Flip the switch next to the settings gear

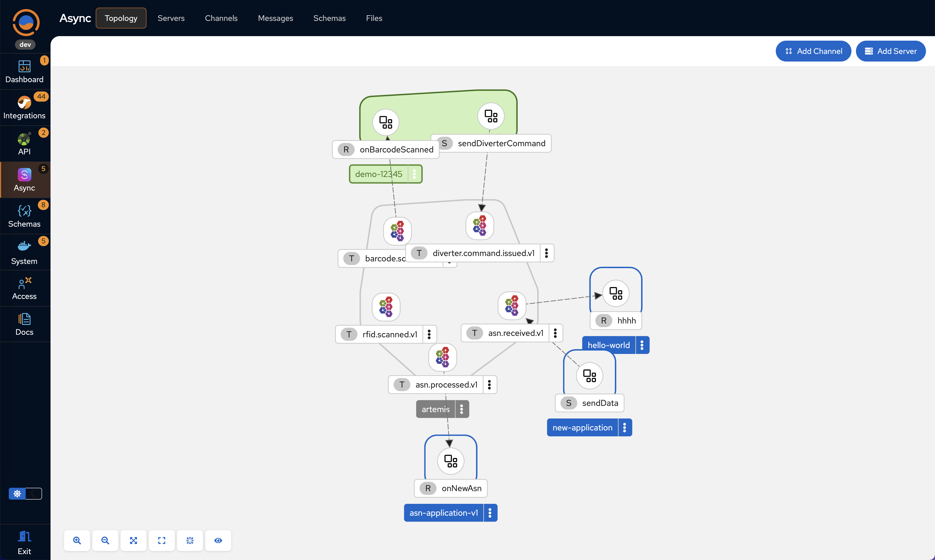pyautogui.click(x=34, y=493)
